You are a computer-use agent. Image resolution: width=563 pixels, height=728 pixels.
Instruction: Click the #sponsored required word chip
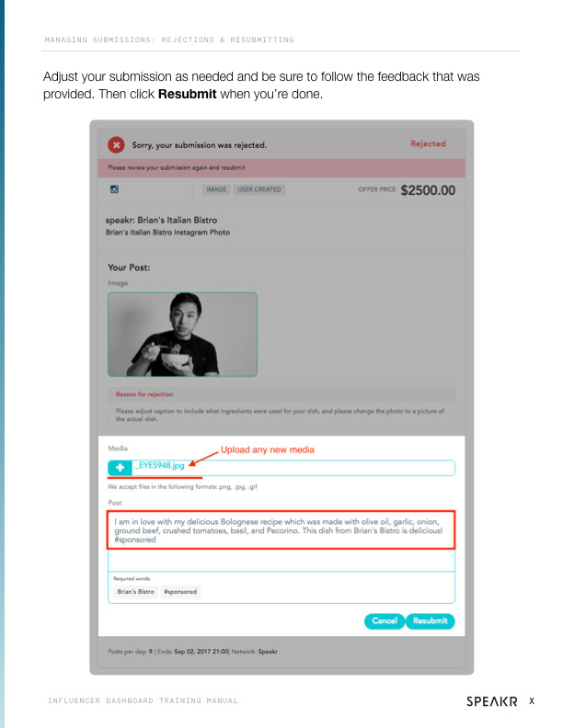pyautogui.click(x=180, y=592)
